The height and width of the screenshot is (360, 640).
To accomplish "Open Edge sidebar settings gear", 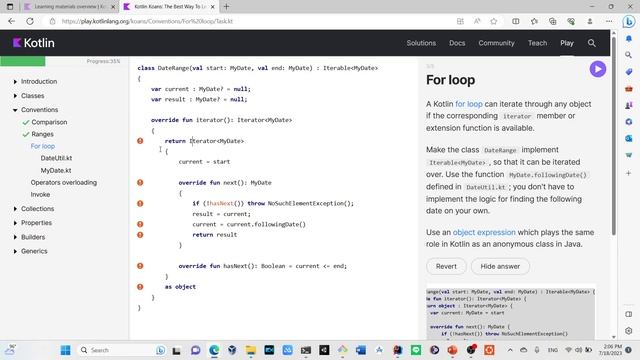I will point(629,331).
